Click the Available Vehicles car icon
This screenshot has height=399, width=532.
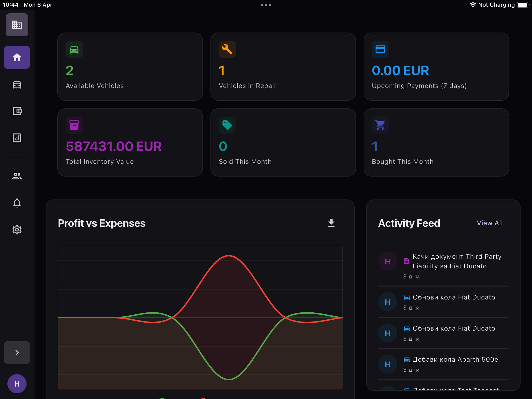pyautogui.click(x=74, y=49)
